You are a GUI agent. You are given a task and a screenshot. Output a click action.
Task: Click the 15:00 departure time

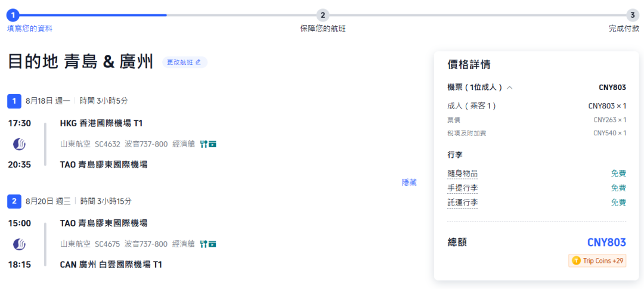[x=19, y=223]
